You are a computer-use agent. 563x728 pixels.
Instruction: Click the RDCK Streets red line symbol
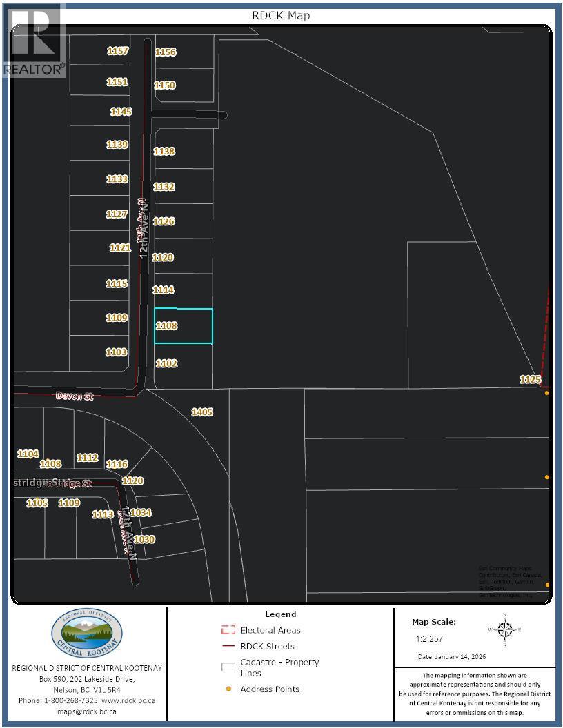[228, 647]
